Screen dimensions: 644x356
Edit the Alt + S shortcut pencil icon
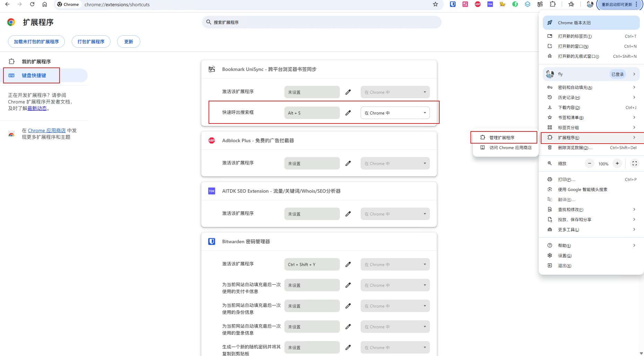[348, 113]
